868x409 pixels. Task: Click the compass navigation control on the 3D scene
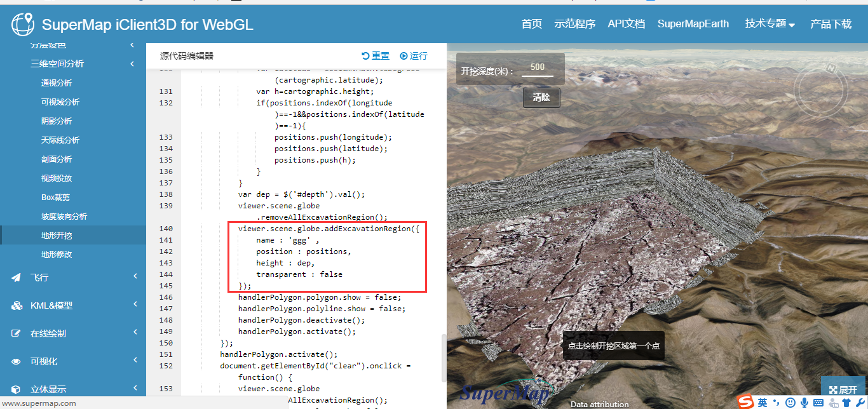(x=821, y=91)
